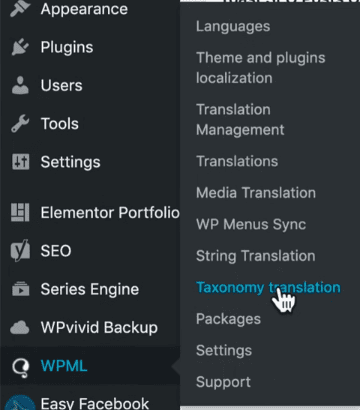Viewport: 360px width, 410px height.
Task: Click the Plugins plug icon
Action: click(20, 47)
